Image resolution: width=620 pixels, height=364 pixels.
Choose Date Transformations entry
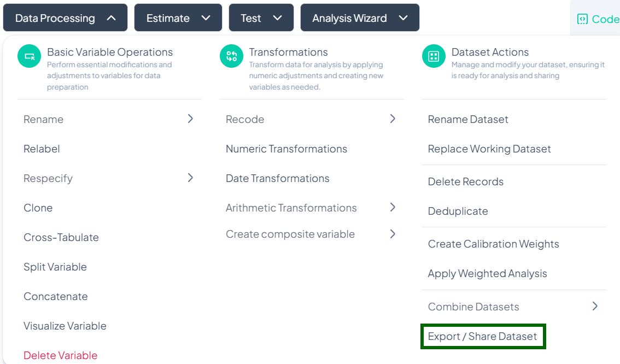point(278,178)
